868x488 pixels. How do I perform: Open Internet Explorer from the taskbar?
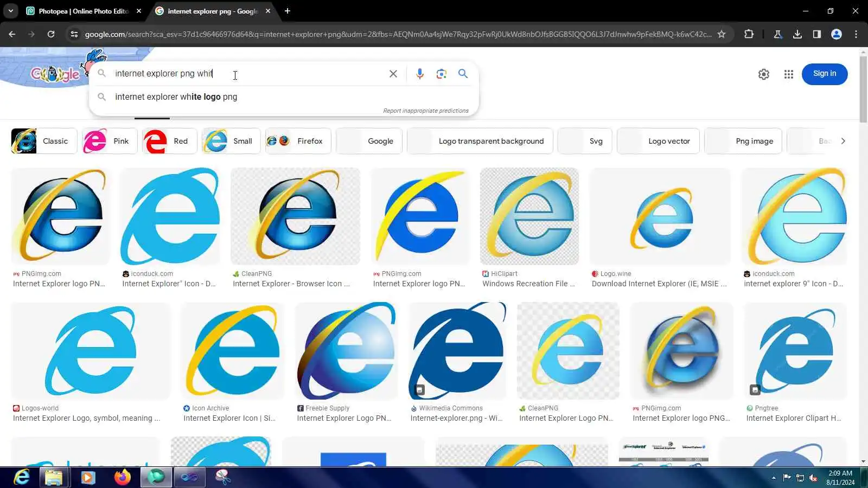22,477
